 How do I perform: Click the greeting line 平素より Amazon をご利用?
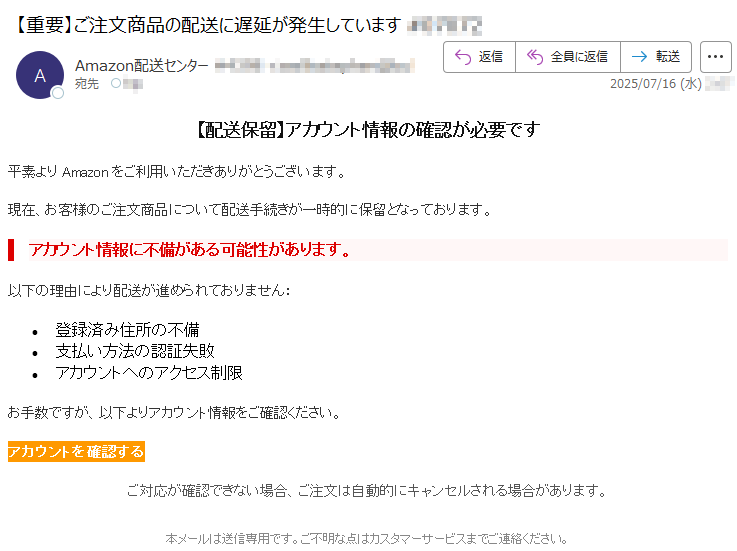click(177, 172)
